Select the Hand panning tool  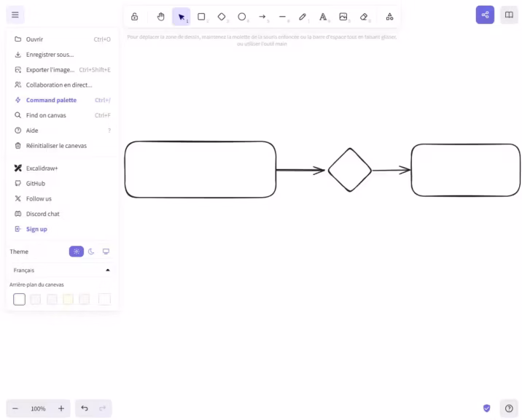pyautogui.click(x=161, y=16)
